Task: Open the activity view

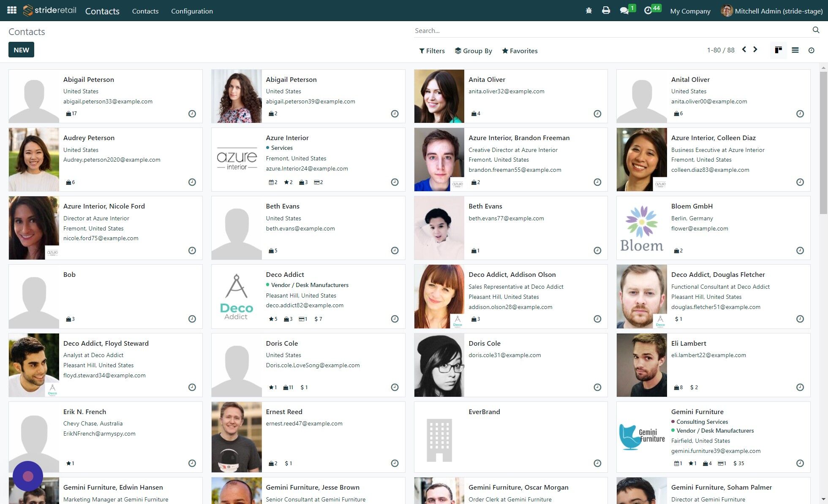Action: 812,50
